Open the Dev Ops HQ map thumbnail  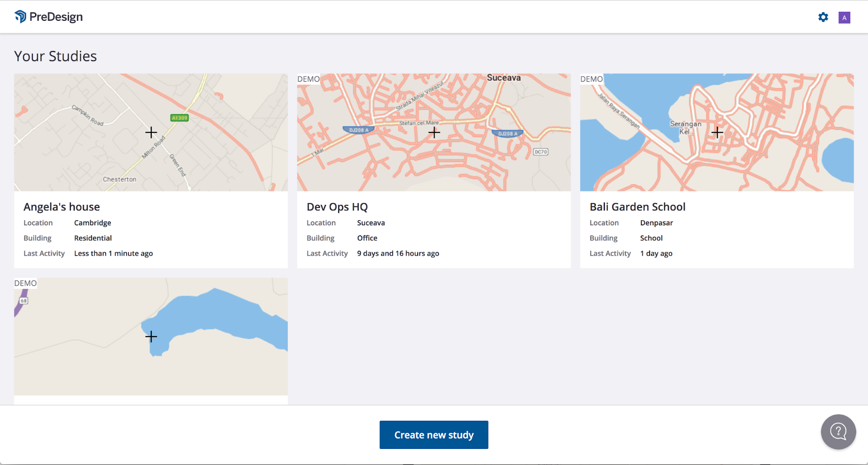point(434,132)
